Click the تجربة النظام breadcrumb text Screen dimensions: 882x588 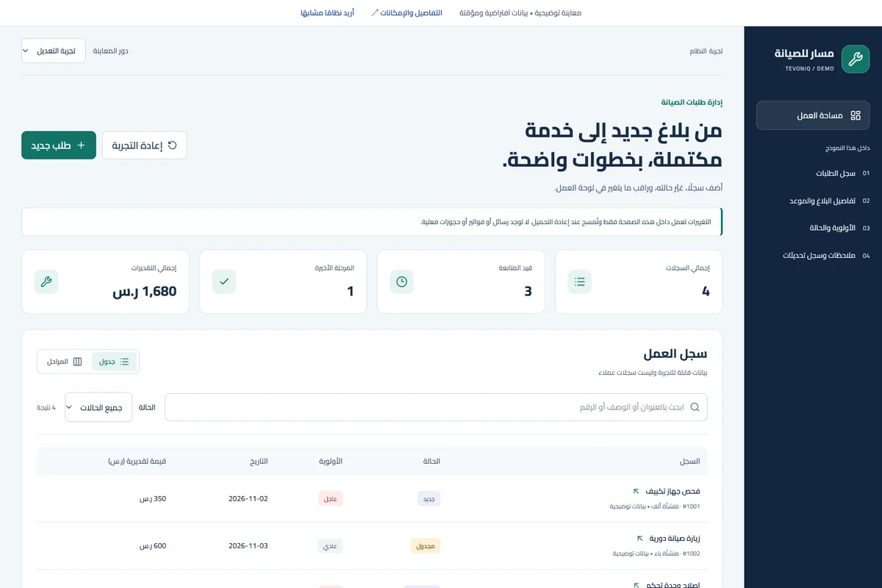tap(706, 51)
